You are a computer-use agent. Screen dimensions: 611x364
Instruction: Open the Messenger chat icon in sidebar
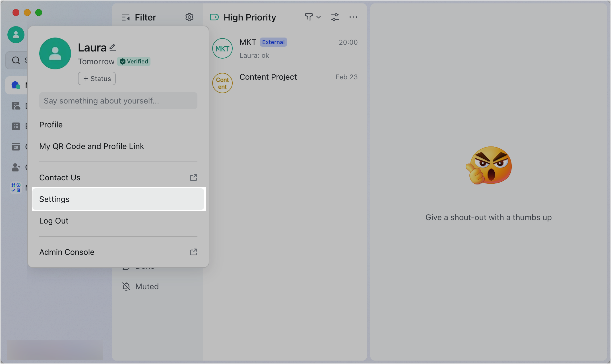(16, 85)
